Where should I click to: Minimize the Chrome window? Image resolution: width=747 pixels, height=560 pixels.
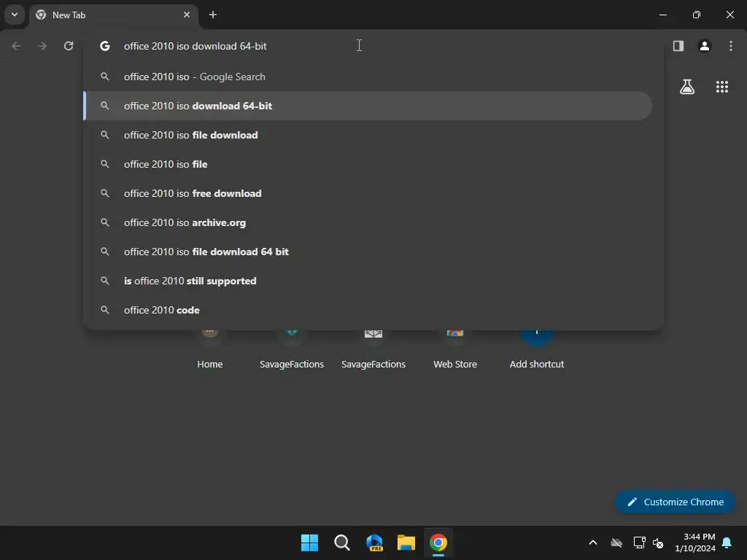[662, 15]
